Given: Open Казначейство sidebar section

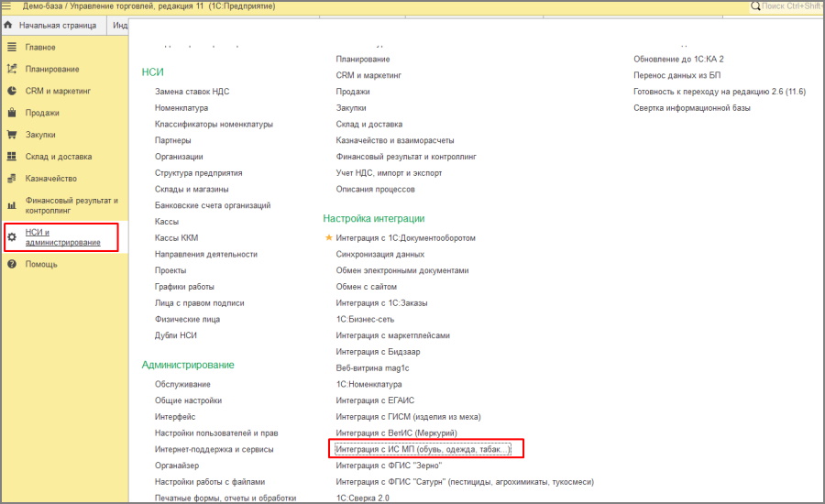Looking at the screenshot, I should (x=51, y=179).
